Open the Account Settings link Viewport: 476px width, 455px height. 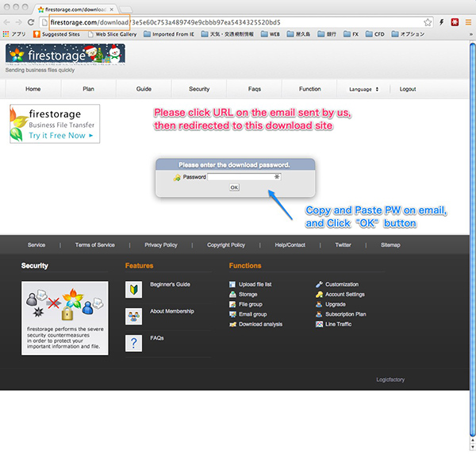(346, 295)
